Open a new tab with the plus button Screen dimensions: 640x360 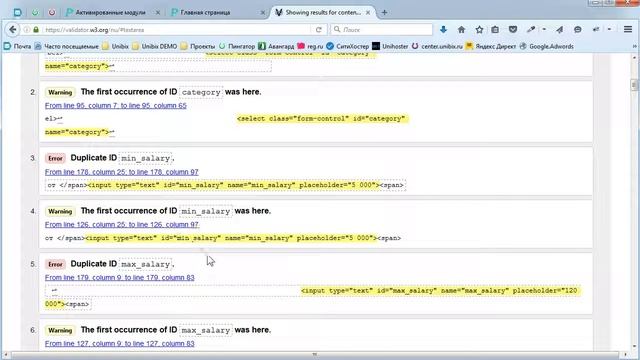pos(384,13)
